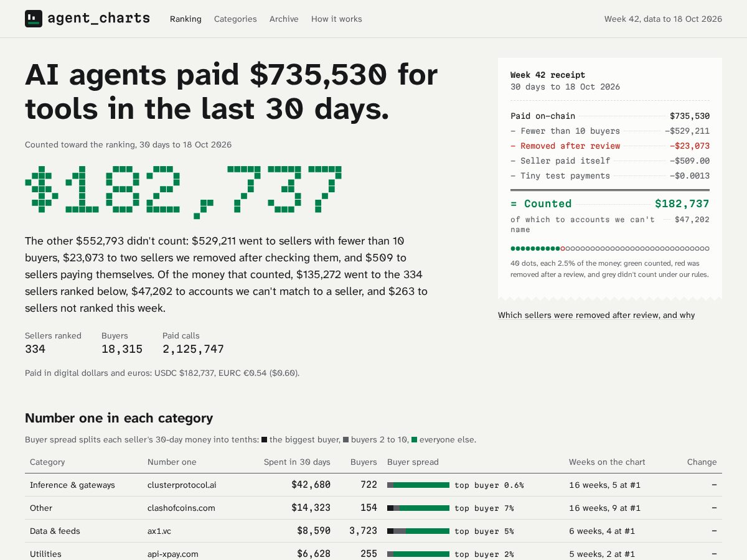Click the Category column header
Viewport: 747px width, 560px height.
coord(47,462)
